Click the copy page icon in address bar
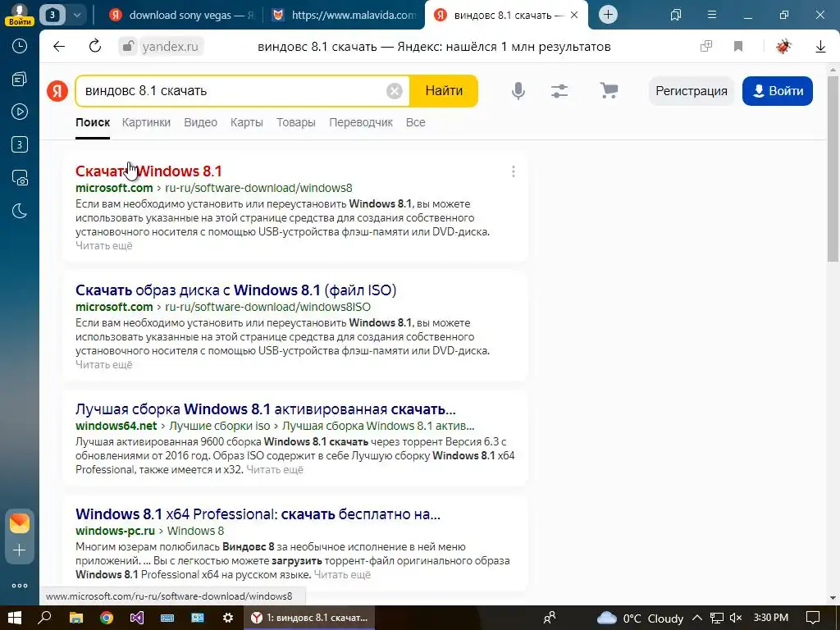The image size is (840, 630). 706,47
